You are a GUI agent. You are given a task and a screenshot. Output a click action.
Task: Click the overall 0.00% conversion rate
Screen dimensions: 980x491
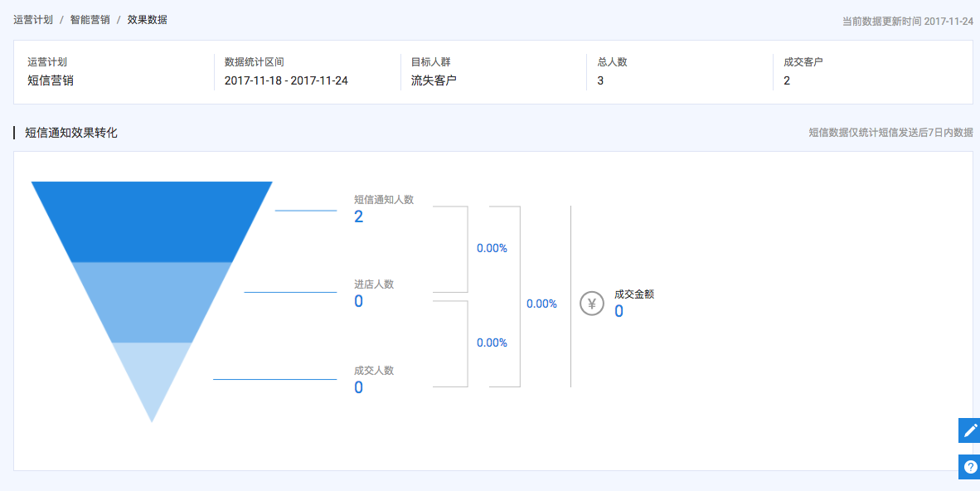coord(541,304)
